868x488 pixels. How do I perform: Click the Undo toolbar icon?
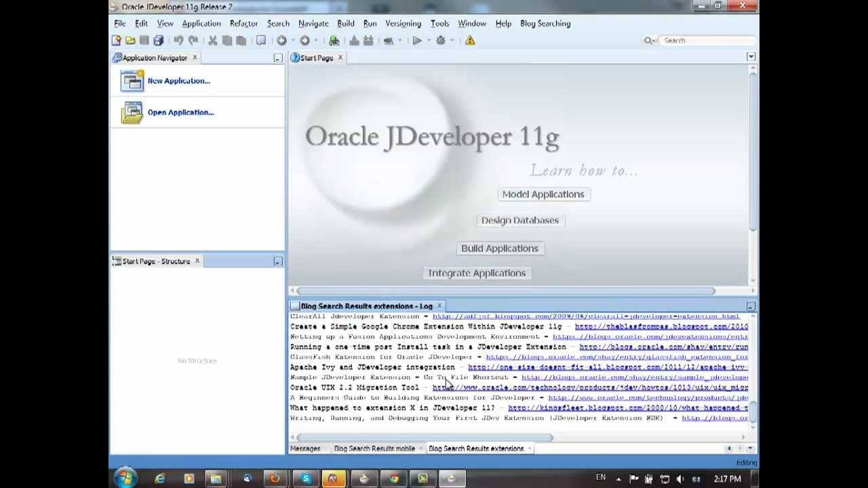[178, 41]
